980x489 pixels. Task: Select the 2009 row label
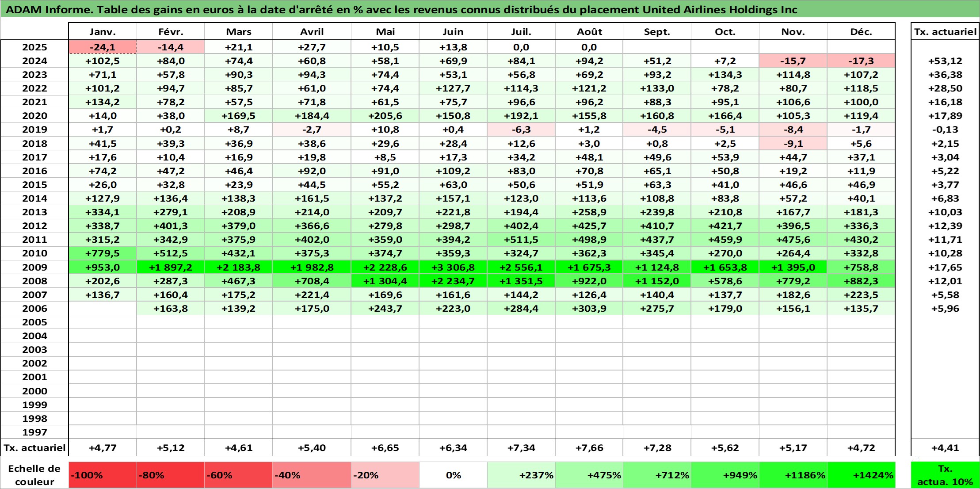pos(34,267)
